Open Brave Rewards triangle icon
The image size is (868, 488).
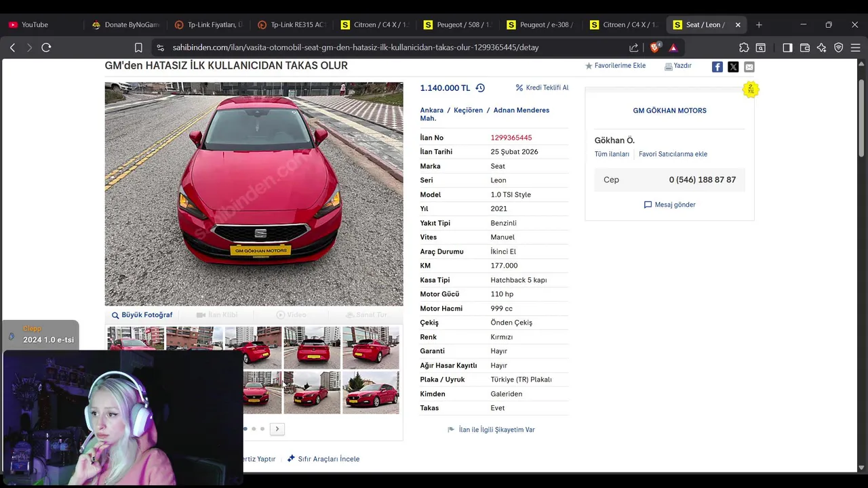[x=673, y=47]
